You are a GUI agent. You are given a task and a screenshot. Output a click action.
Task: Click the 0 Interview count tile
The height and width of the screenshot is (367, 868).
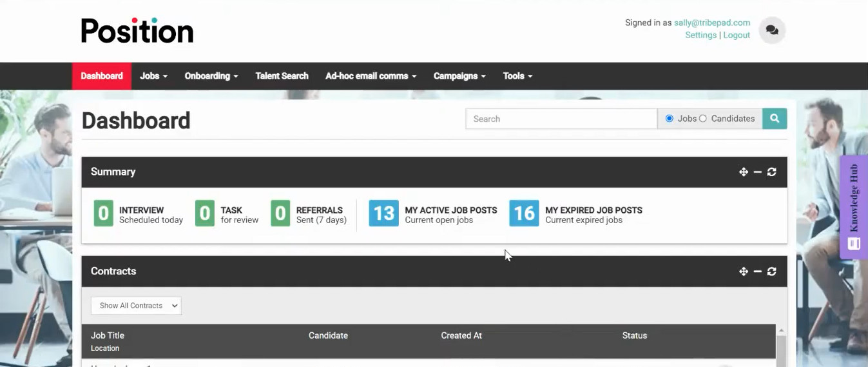103,213
